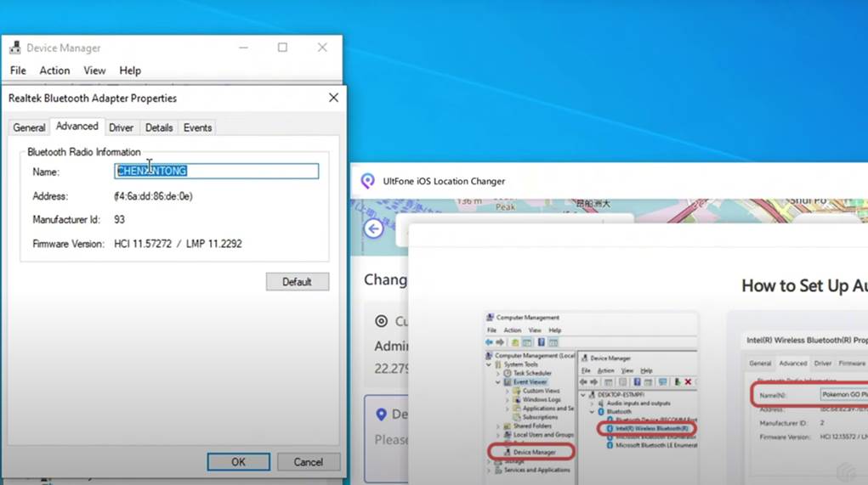Click the Bluetooth radio Name input field

(x=217, y=171)
